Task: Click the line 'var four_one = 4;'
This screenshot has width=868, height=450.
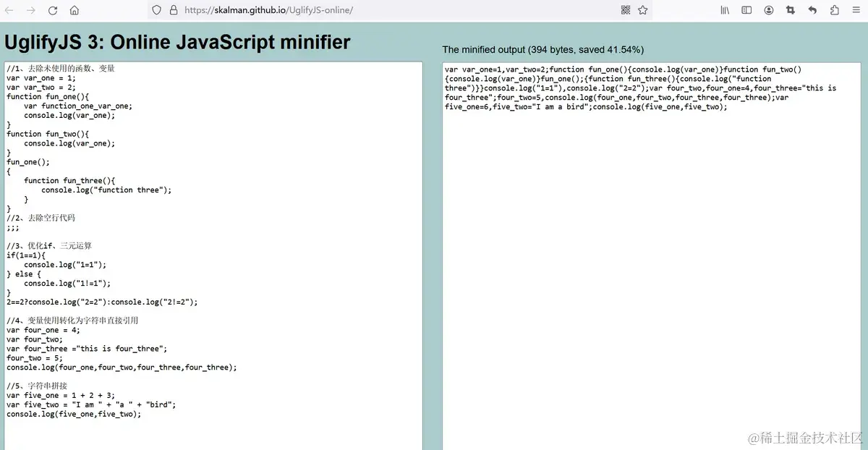Action: (43, 330)
